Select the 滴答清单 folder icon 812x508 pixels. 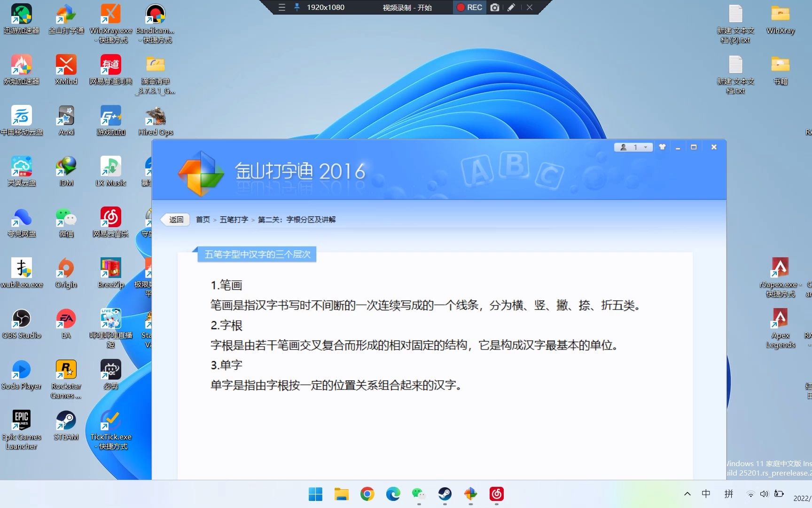click(155, 74)
